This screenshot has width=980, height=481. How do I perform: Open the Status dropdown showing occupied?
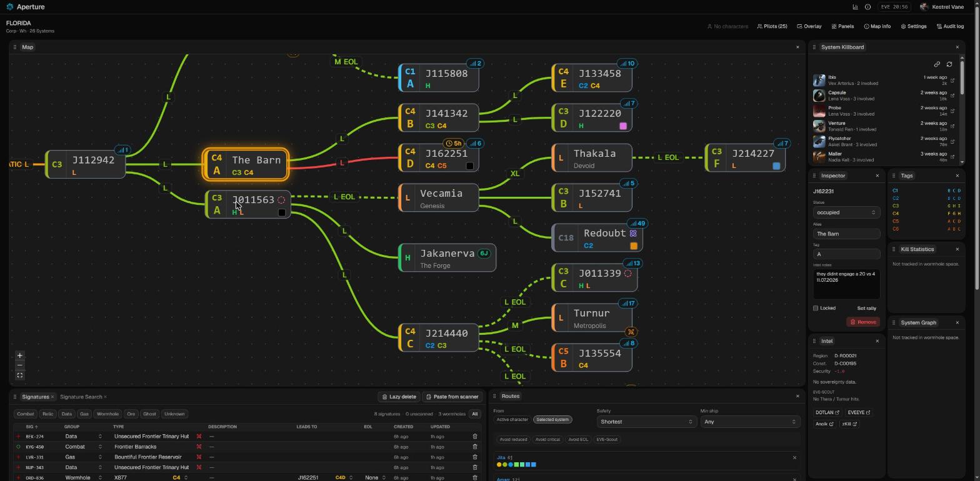tap(846, 212)
